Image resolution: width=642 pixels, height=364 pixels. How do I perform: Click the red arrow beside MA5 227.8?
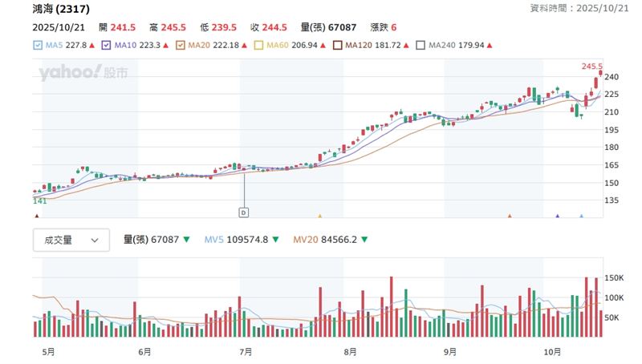(x=92, y=46)
